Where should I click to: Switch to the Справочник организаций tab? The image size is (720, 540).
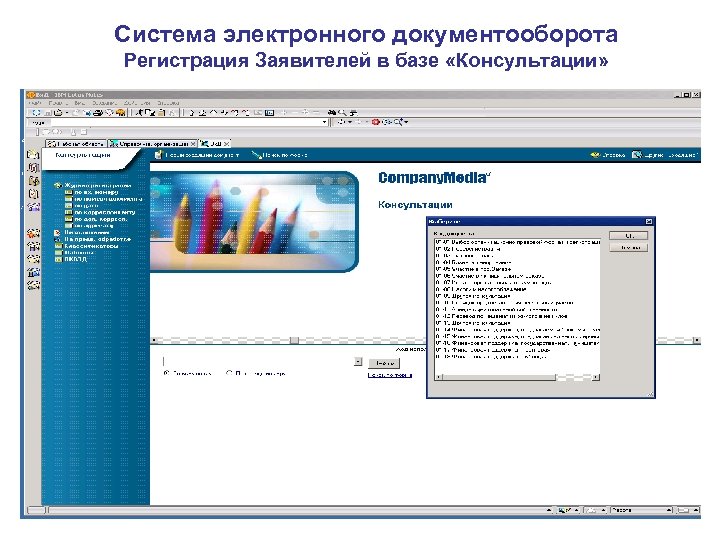pyautogui.click(x=154, y=143)
